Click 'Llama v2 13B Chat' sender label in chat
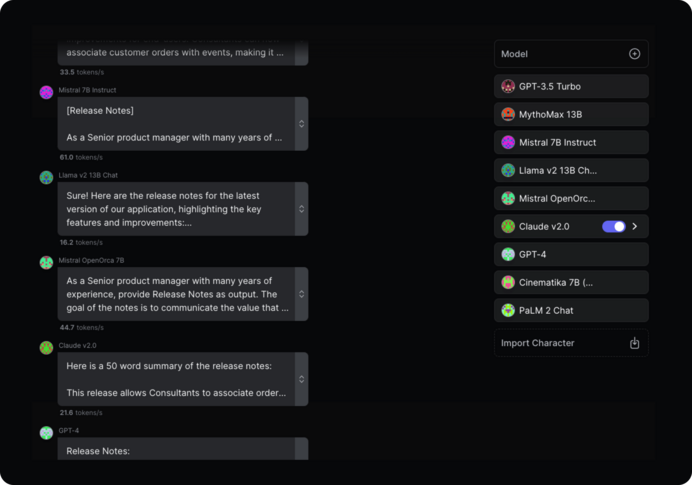 (88, 175)
